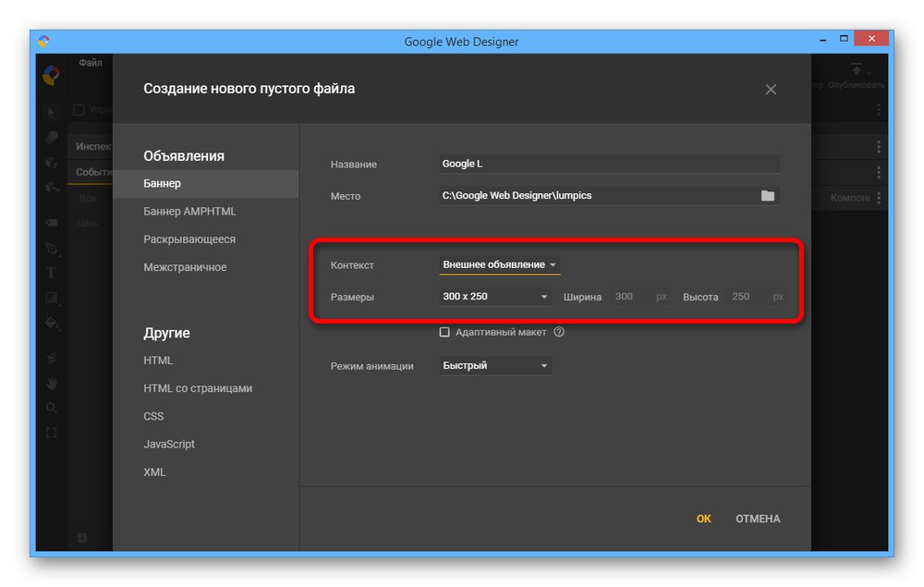This screenshot has width=924, height=587.
Task: Select the Hand pan tool
Action: click(x=52, y=382)
